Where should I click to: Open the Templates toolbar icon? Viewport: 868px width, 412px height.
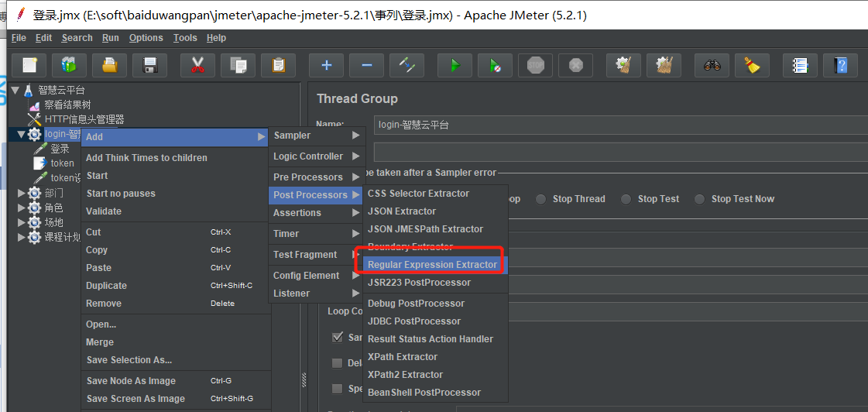[69, 65]
